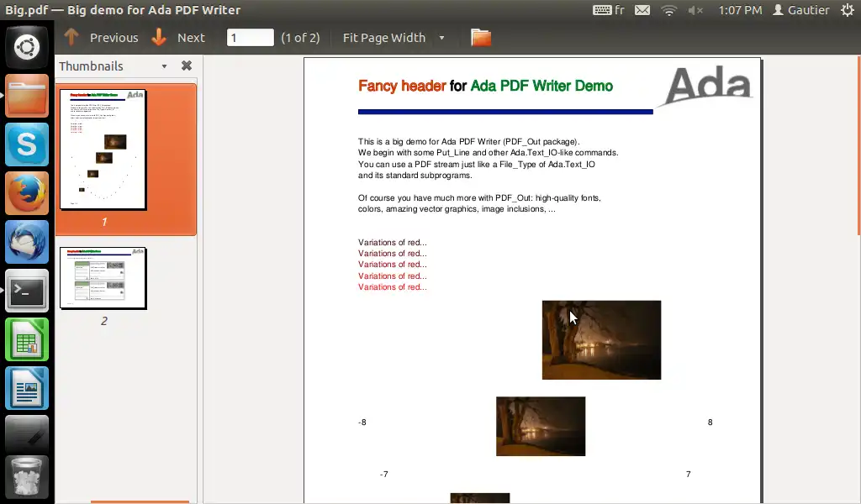Select page 2 thumbnail
Image resolution: width=861 pixels, height=504 pixels.
coord(103,278)
